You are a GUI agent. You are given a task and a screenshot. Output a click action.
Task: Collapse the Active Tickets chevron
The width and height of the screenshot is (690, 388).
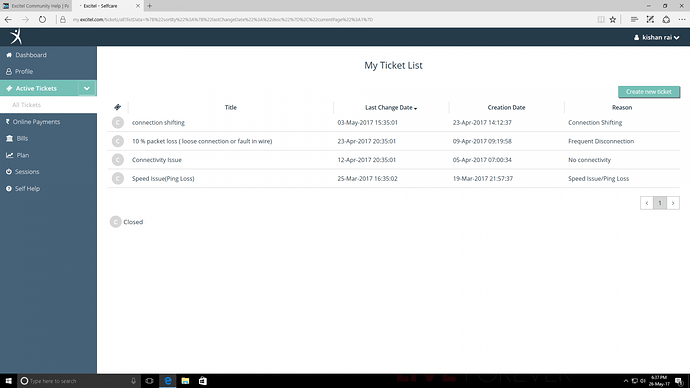(87, 88)
